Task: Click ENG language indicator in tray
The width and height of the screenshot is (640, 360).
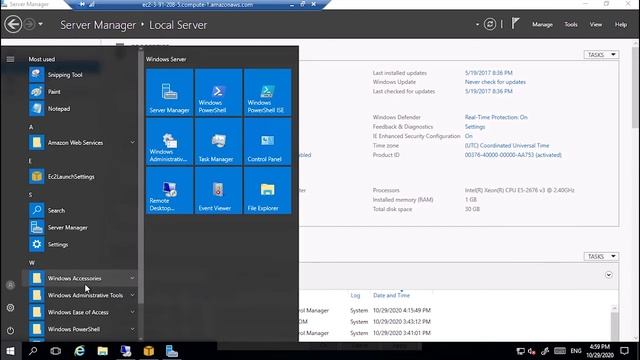Action: click(x=576, y=351)
